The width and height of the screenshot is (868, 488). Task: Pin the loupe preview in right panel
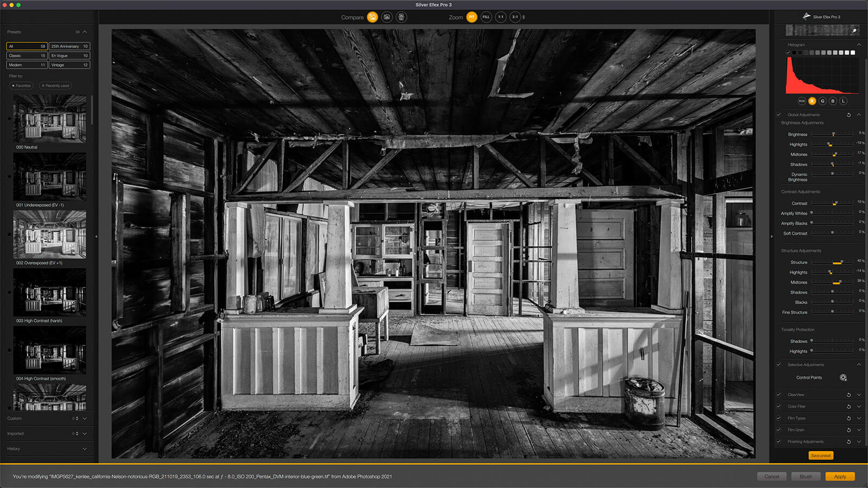[x=854, y=30]
